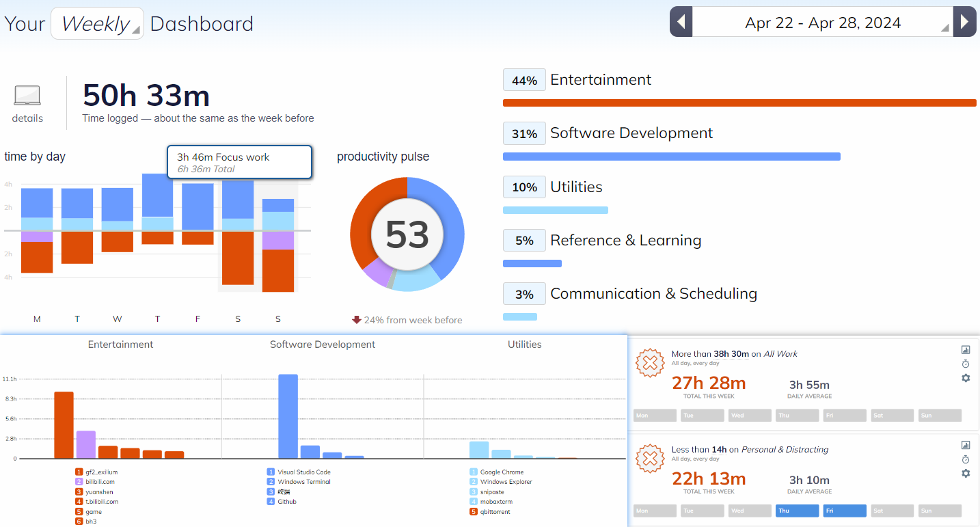Click the laptop details icon
Screen dimensions: 980x527
point(27,96)
